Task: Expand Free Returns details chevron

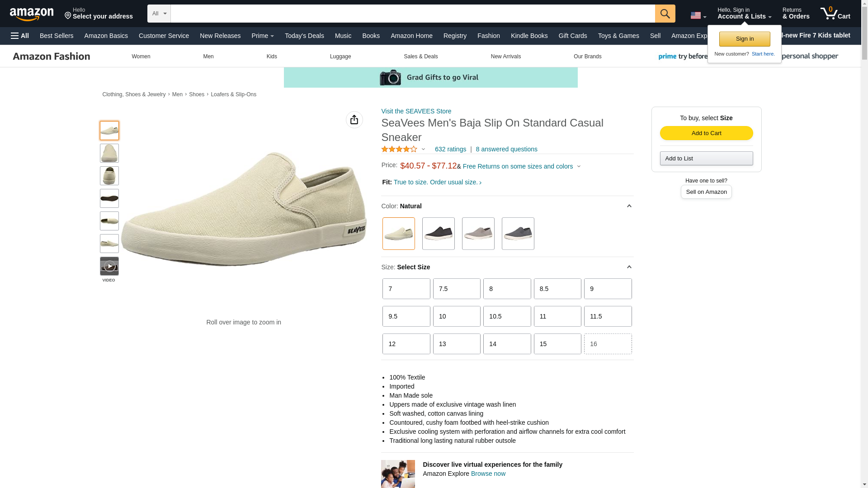Action: click(x=579, y=166)
